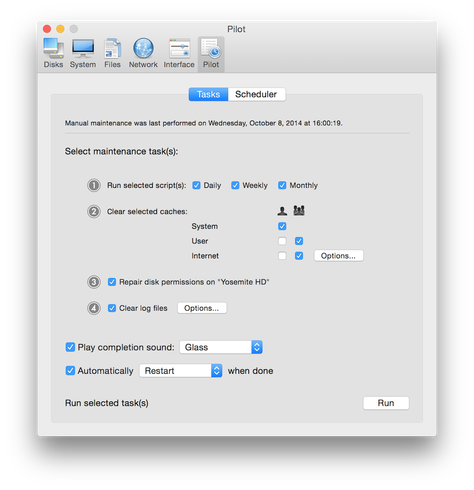Image resolution: width=474 pixels, height=490 pixels.
Task: Open the Disks toolbar section
Action: (x=53, y=53)
